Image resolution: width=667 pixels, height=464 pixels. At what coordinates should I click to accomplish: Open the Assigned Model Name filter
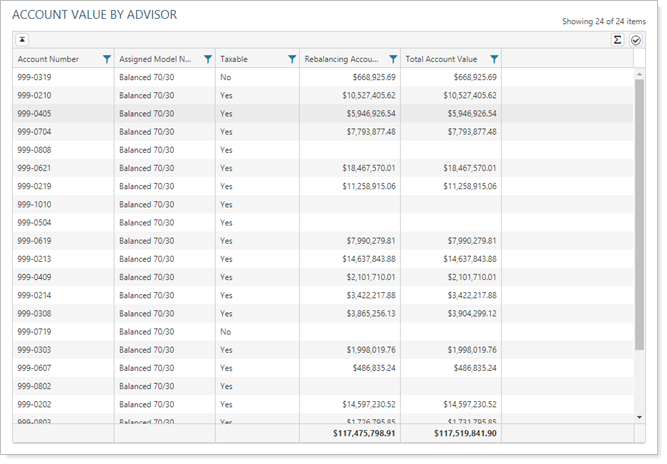pos(207,59)
